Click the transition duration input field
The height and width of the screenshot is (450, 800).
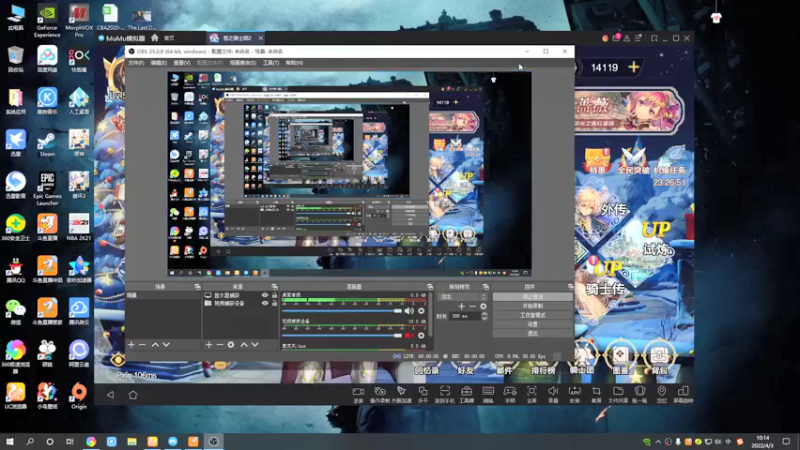click(x=465, y=316)
